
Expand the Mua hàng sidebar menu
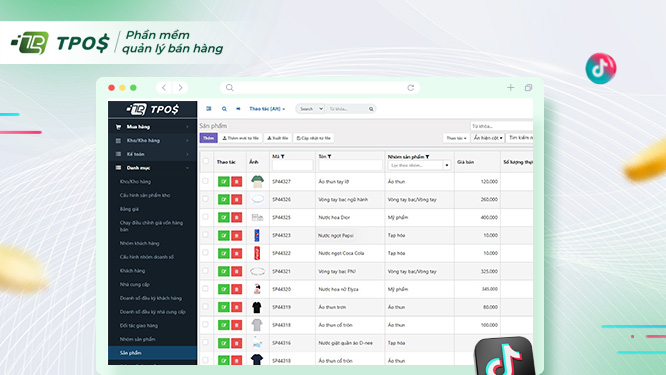pos(152,127)
